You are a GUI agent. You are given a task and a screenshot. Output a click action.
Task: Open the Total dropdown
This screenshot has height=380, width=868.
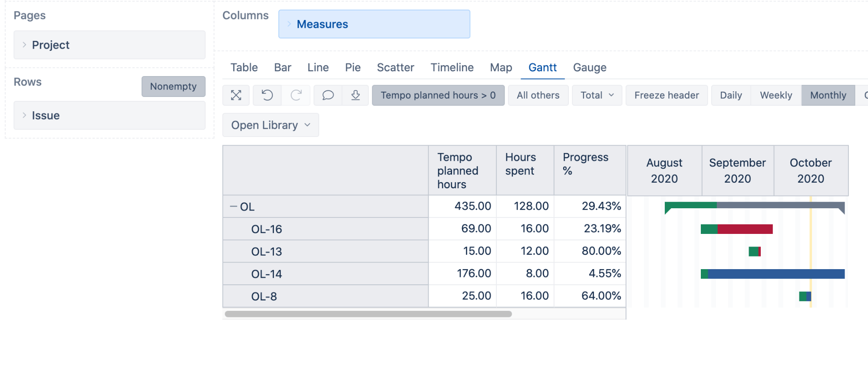(597, 95)
